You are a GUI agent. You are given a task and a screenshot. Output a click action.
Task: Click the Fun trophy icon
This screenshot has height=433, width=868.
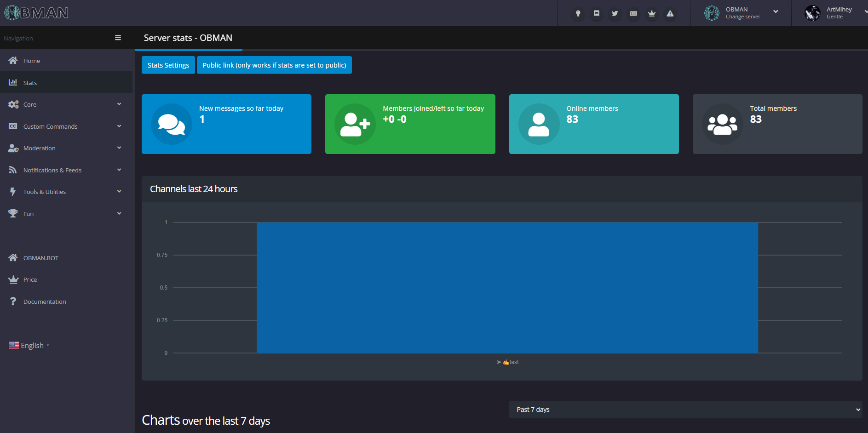(13, 213)
